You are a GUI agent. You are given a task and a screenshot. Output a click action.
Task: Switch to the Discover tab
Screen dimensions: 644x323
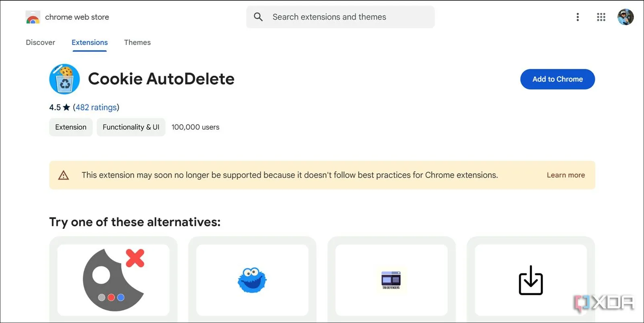click(40, 42)
